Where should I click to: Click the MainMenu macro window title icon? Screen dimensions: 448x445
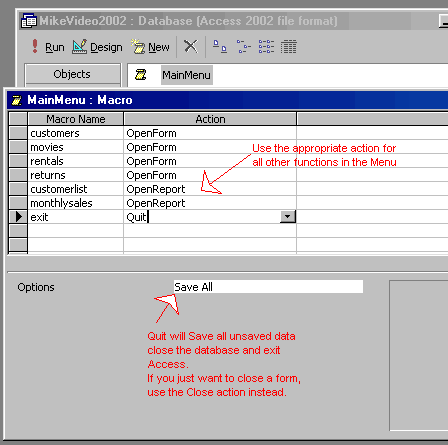click(x=16, y=100)
